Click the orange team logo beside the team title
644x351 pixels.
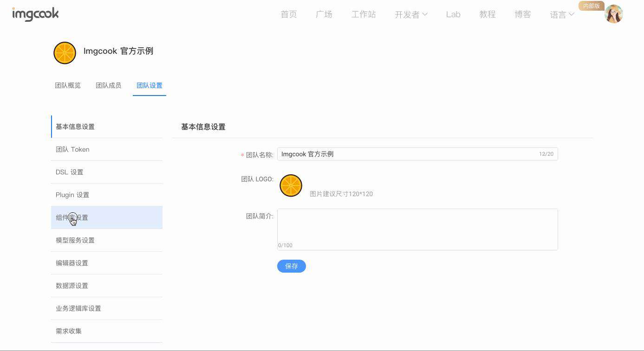[x=65, y=53]
